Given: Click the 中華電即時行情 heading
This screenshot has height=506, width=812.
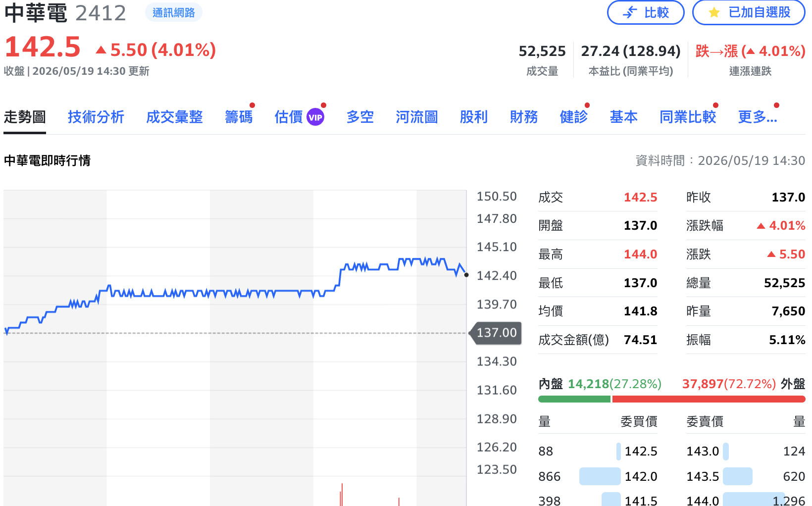Looking at the screenshot, I should tap(47, 160).
